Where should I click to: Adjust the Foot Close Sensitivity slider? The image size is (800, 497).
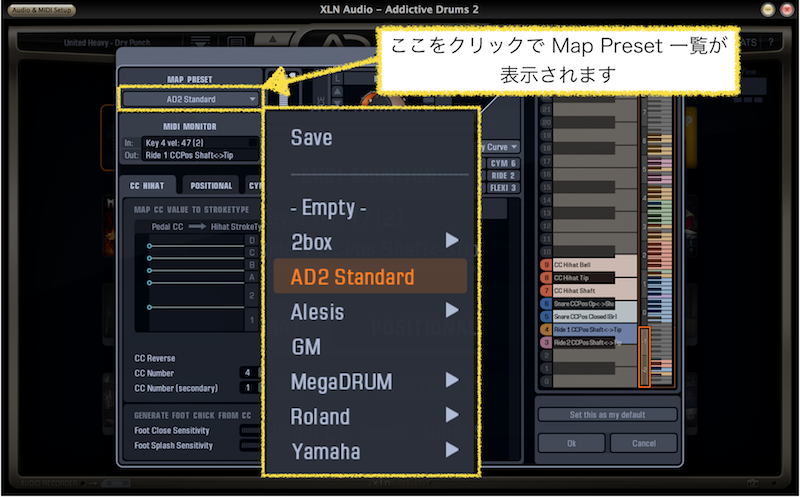250,430
